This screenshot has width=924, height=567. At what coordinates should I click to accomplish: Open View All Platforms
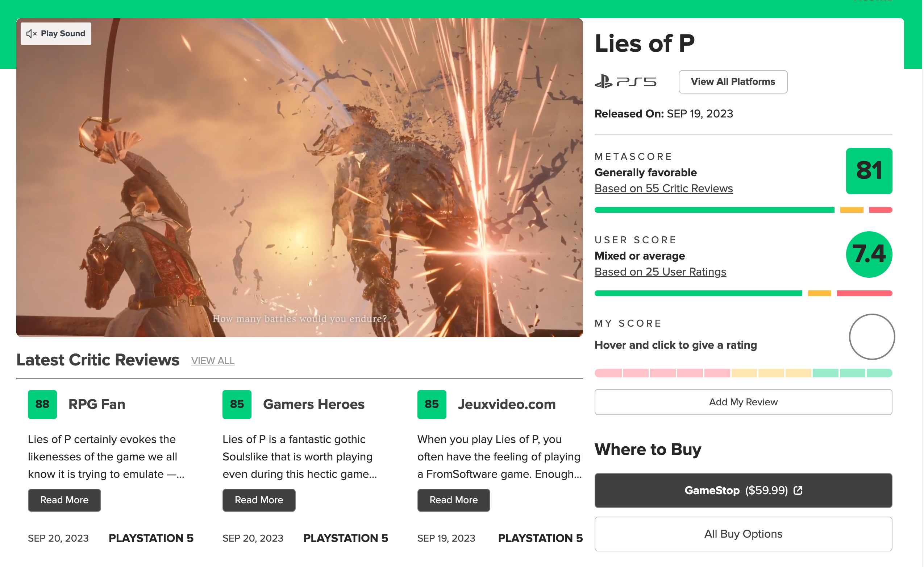(732, 82)
